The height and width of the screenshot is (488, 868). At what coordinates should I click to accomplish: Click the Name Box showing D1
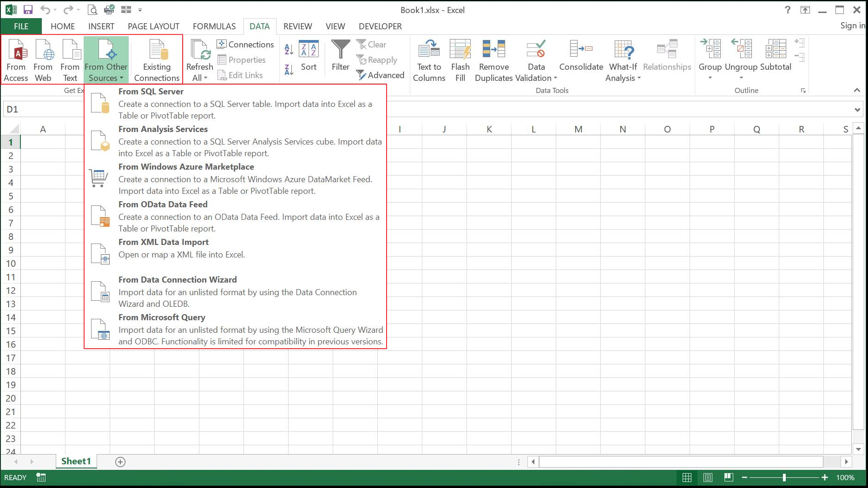(43, 110)
